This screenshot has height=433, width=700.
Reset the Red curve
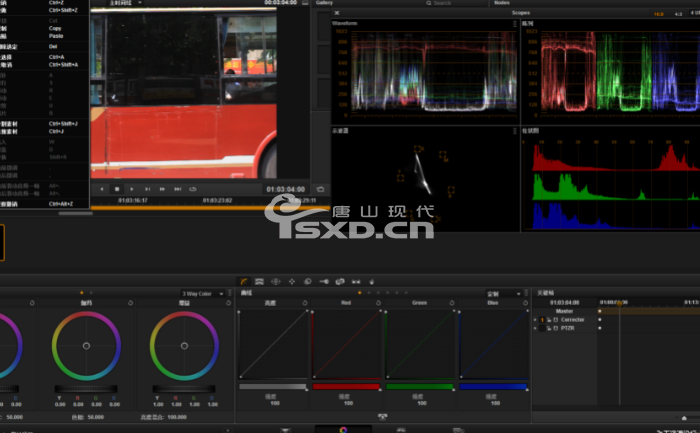(379, 303)
